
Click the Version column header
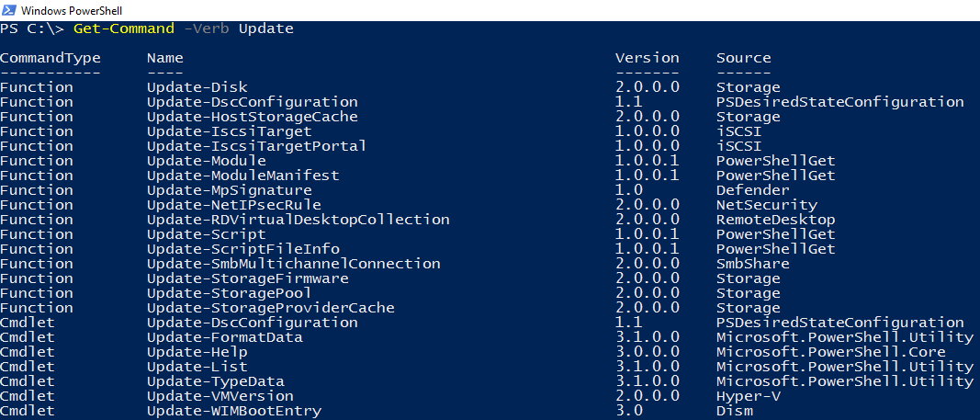pos(647,58)
